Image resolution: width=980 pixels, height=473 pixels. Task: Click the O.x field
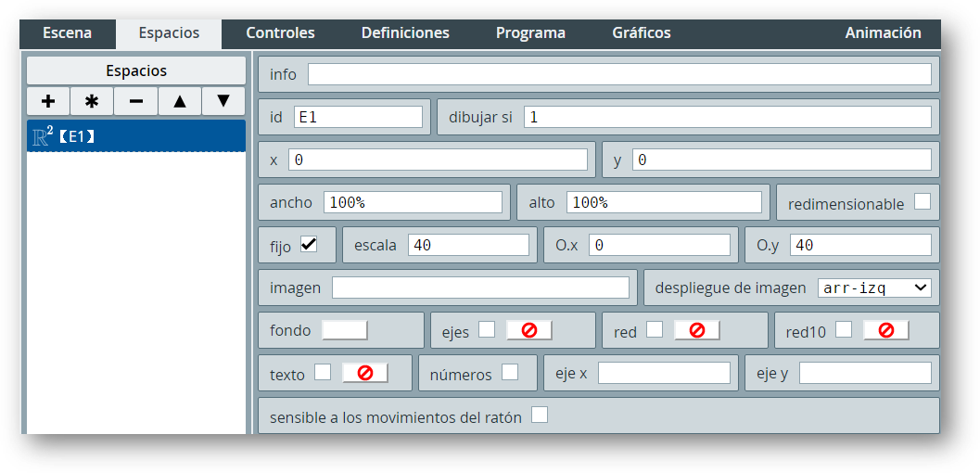(x=659, y=245)
